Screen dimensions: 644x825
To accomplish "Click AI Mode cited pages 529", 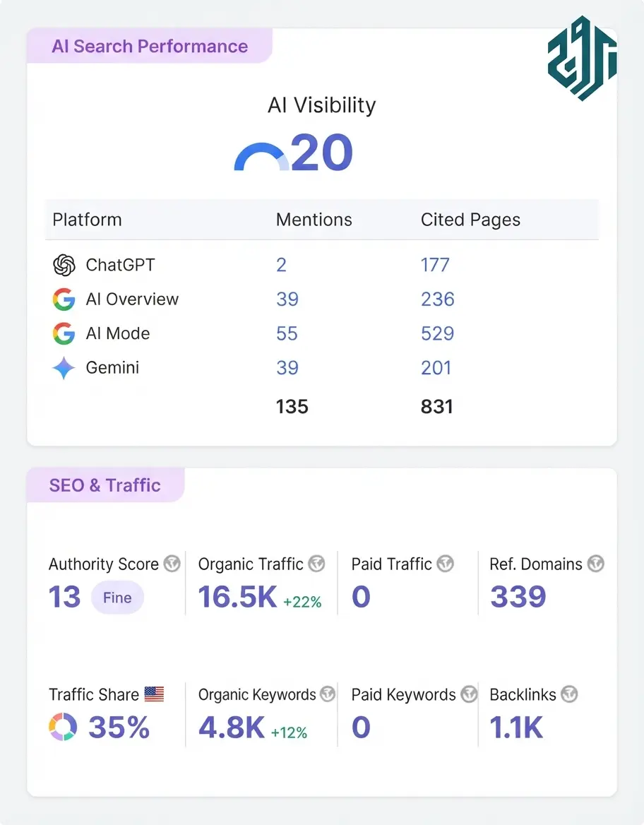I will [437, 333].
